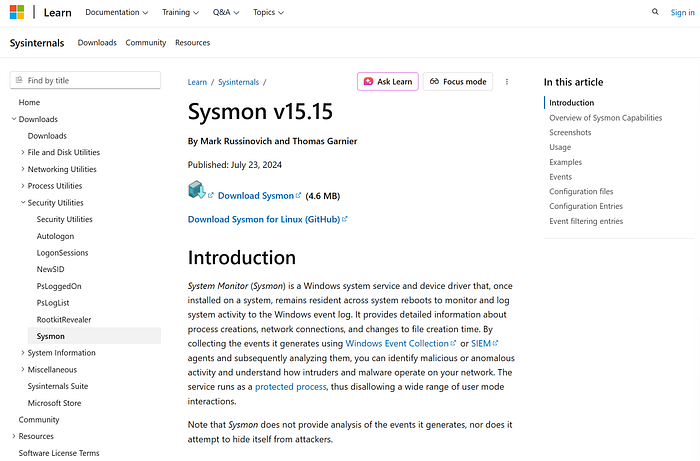Select PsLoggedOn in sidebar
This screenshot has width=700, height=461.
point(59,286)
